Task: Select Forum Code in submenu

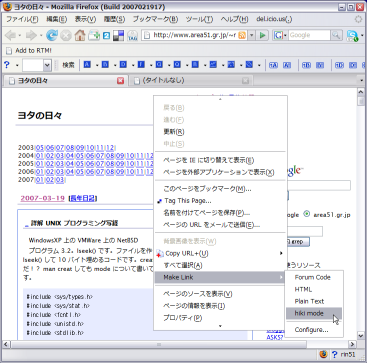Action: point(313,277)
